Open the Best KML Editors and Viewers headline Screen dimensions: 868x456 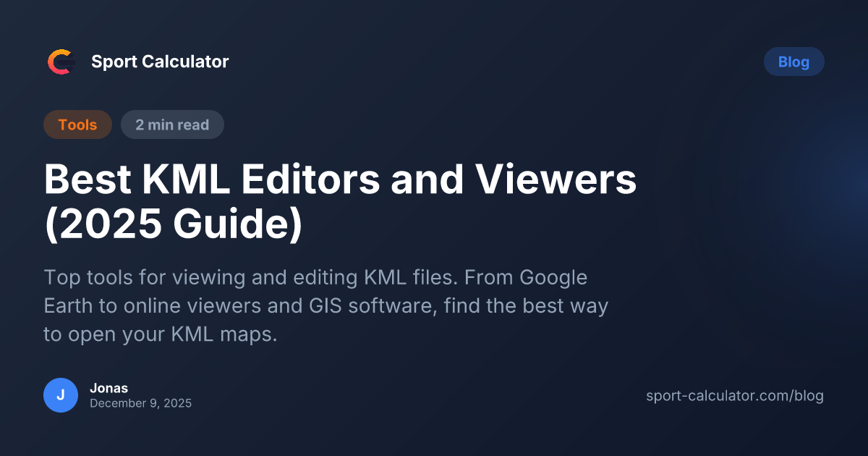[341, 180]
